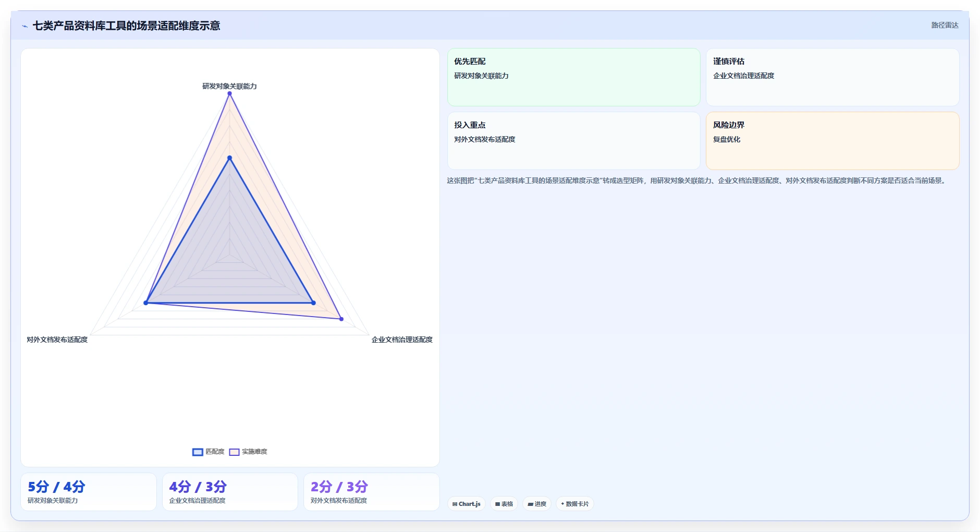
Task: Select the blue 匹配度 point on the 企业文档治理适配度 axis
Action: (x=313, y=303)
